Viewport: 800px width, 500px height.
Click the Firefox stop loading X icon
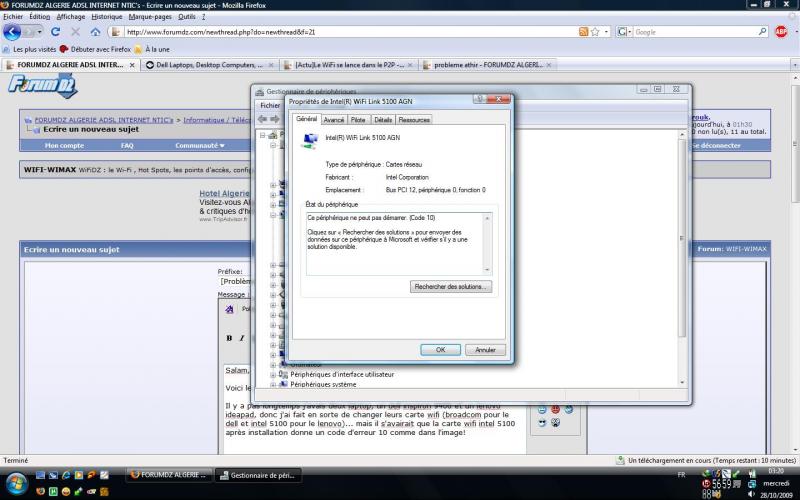[76, 32]
